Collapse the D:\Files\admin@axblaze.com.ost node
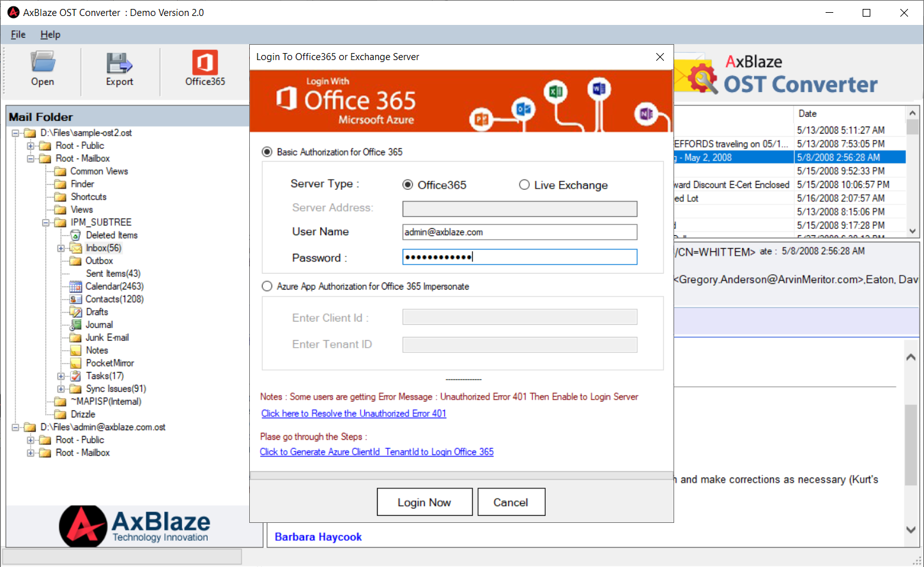The image size is (924, 567). click(15, 427)
